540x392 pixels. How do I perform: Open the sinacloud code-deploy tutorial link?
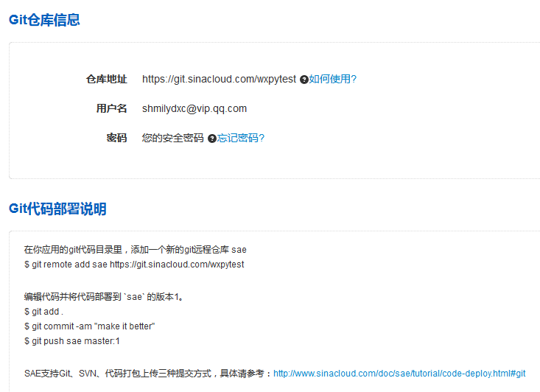point(399,374)
